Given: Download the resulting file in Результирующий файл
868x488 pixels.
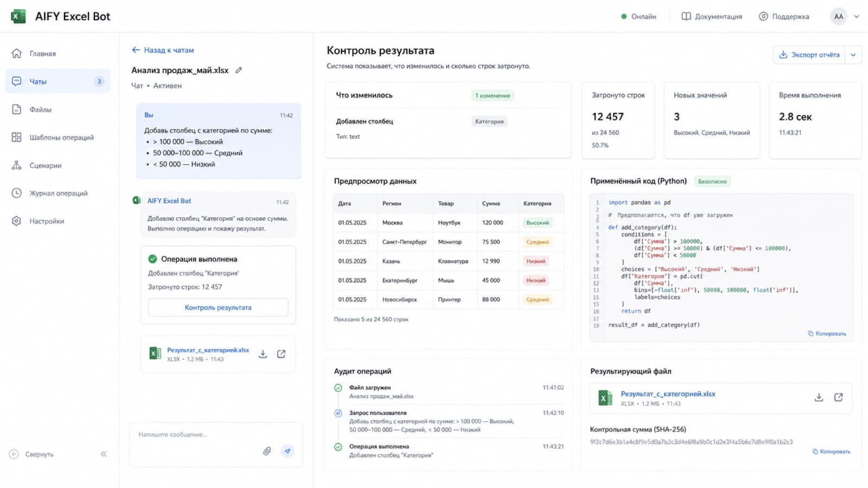Looking at the screenshot, I should click(x=819, y=397).
